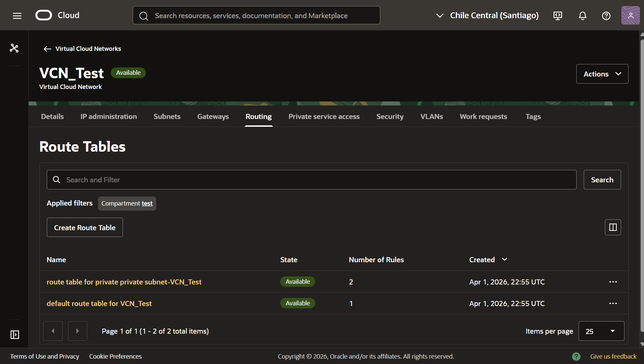Image resolution: width=644 pixels, height=364 pixels.
Task: Click the Oracle Cloud logo
Action: pyautogui.click(x=58, y=15)
